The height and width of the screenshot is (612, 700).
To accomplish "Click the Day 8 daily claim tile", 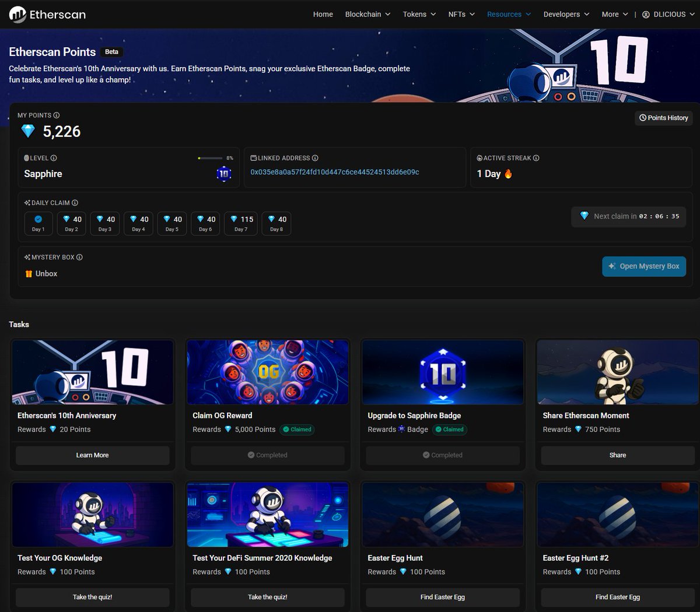I will coord(276,223).
